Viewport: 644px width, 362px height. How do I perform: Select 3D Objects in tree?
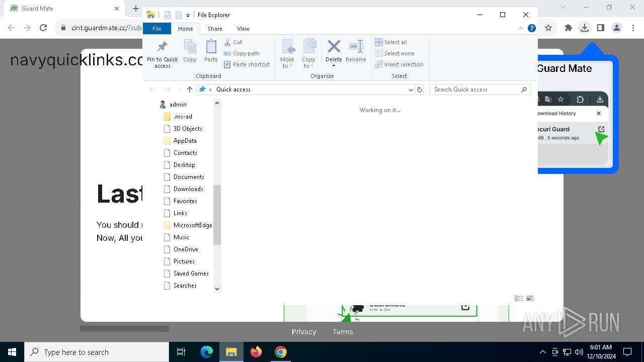(x=188, y=129)
